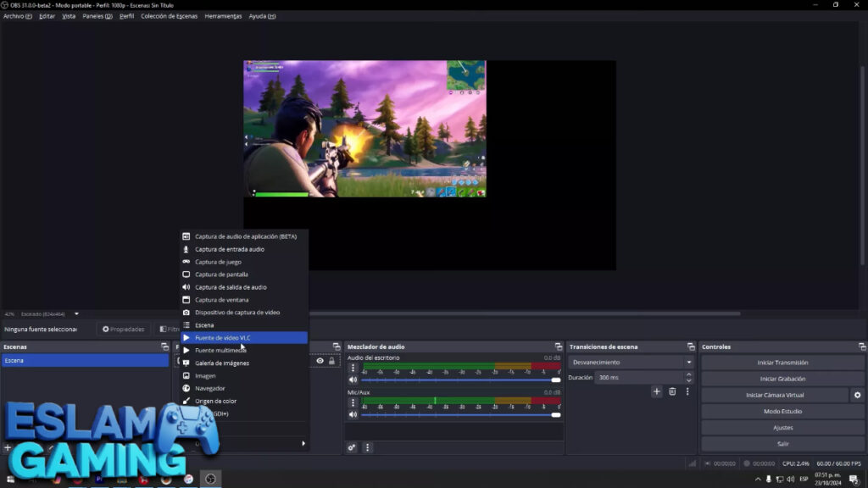Mute Mic/Aux speaker icon

(353, 414)
